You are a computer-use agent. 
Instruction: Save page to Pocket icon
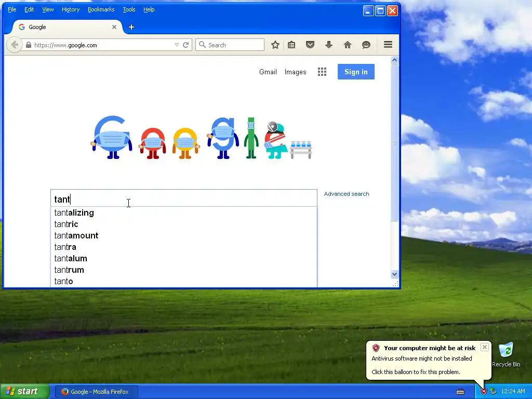(x=310, y=45)
